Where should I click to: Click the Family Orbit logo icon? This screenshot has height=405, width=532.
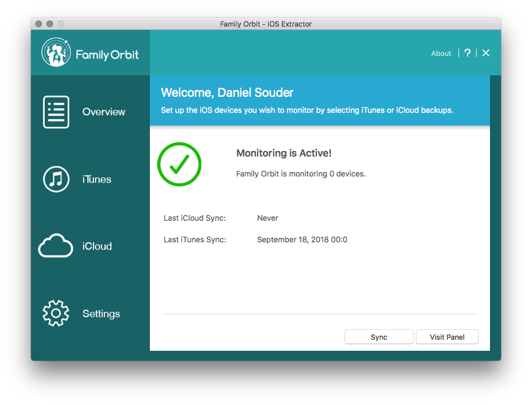tap(55, 53)
